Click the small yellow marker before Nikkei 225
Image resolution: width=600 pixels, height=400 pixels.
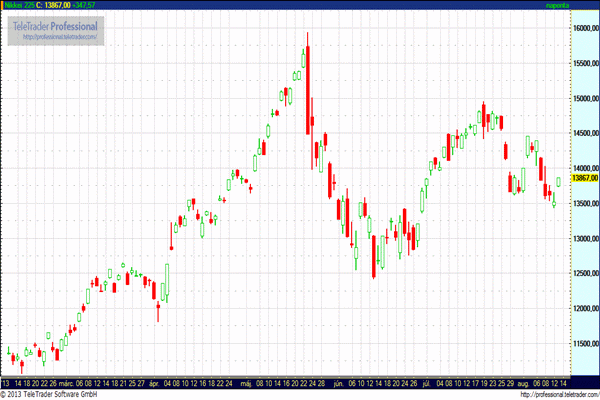(x=4, y=5)
